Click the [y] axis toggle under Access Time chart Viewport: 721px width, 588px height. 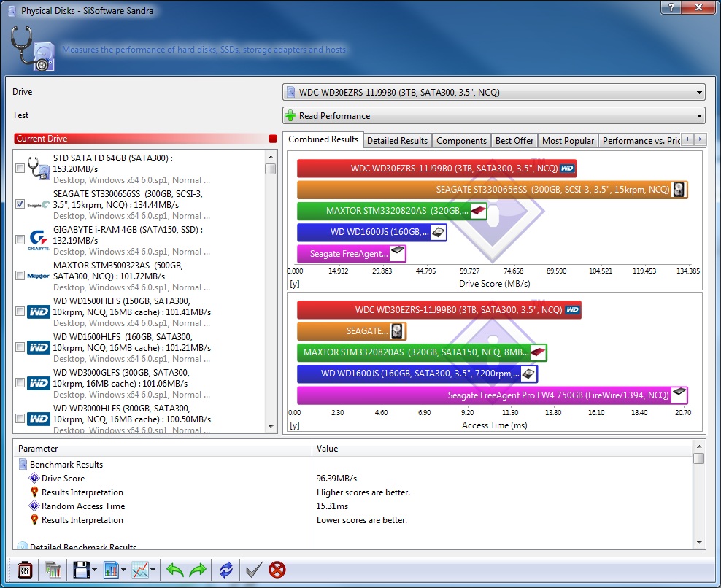[x=295, y=425]
